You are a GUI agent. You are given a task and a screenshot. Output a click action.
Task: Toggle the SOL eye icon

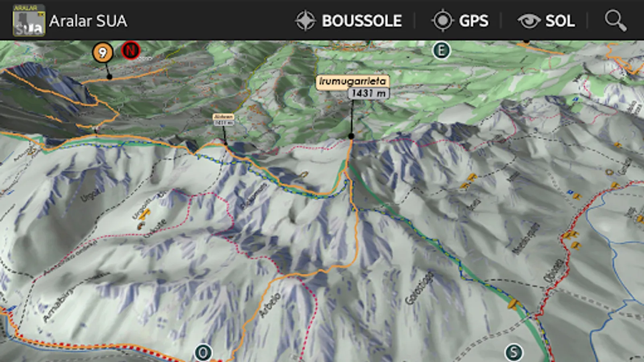[x=529, y=21]
